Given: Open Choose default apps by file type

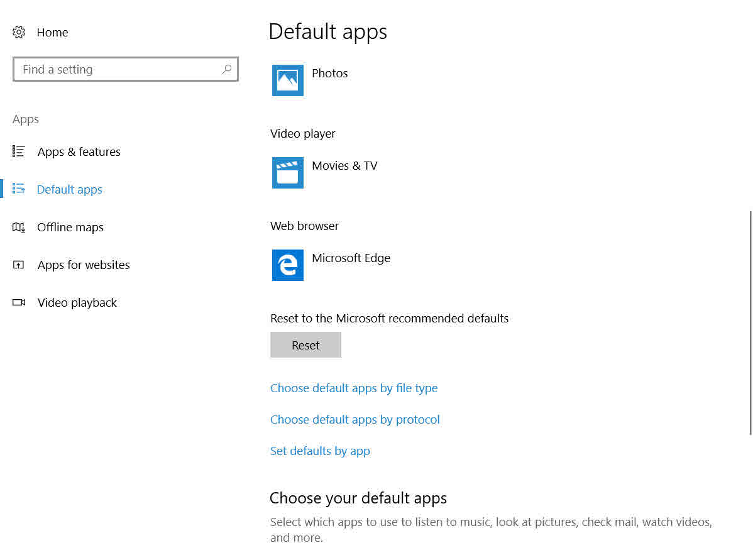Looking at the screenshot, I should pos(354,388).
